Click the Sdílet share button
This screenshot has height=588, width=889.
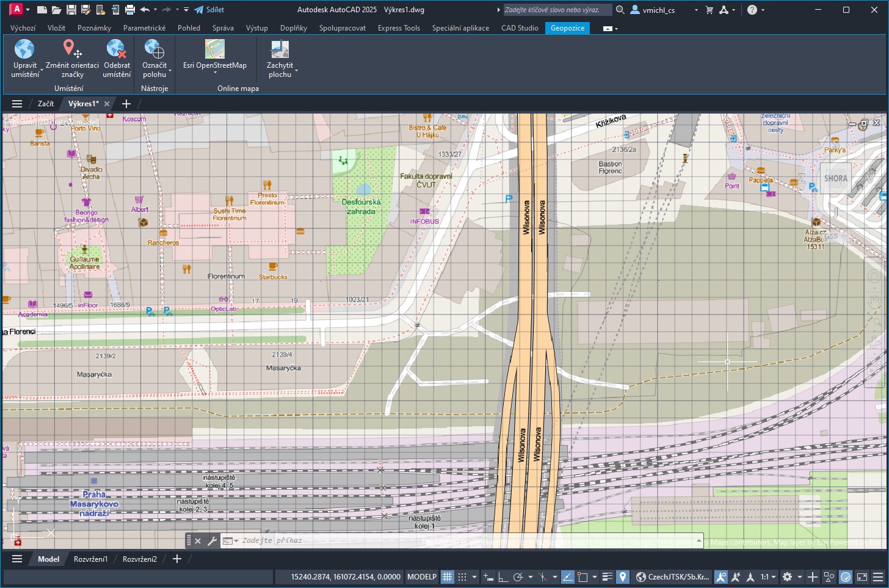pos(209,10)
